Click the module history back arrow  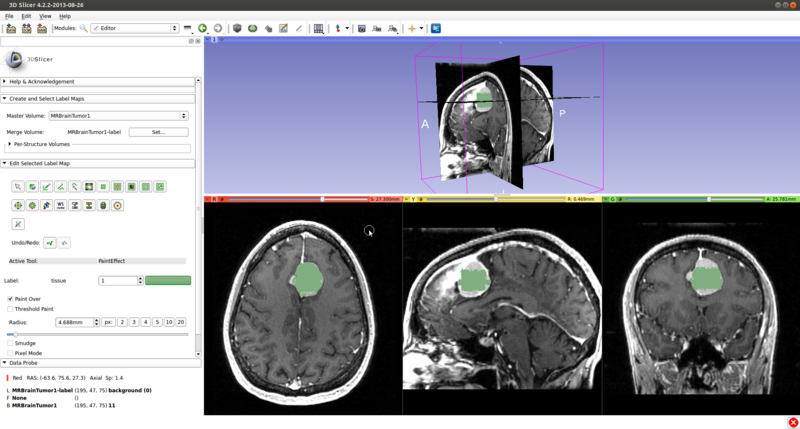click(202, 29)
